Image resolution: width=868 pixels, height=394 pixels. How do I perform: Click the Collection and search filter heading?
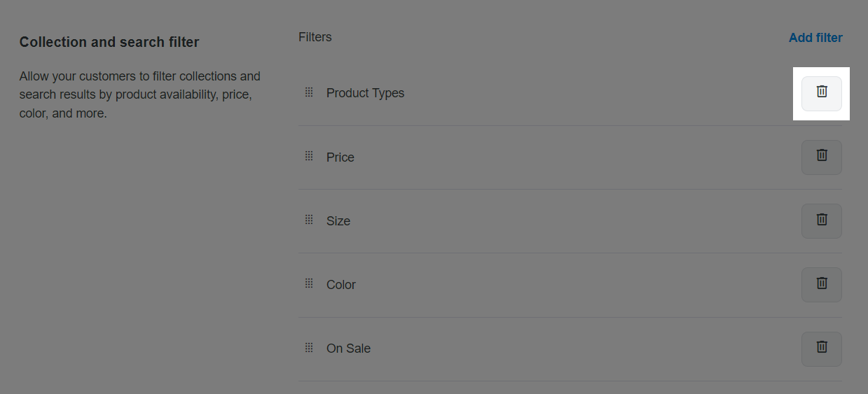[109, 42]
